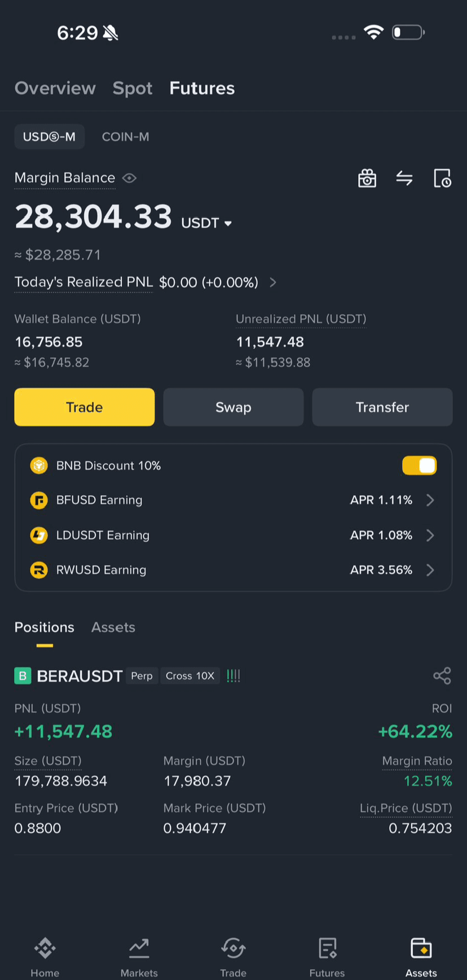Hide margin balance with eye icon

[130, 178]
